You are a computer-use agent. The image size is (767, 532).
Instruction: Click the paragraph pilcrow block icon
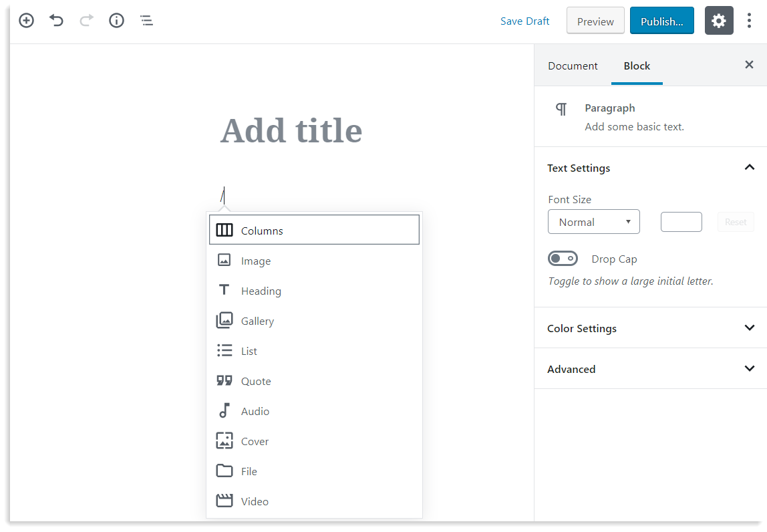click(561, 109)
